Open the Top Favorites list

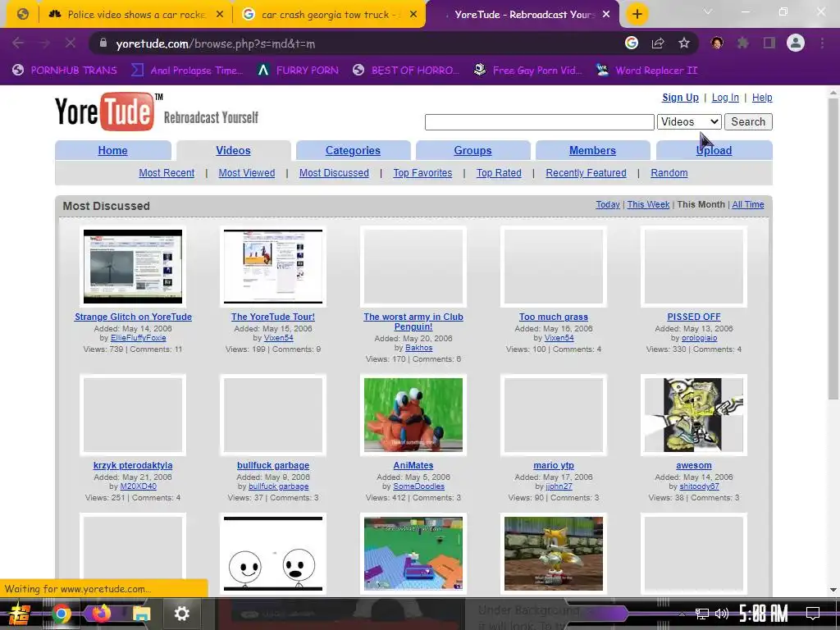tap(422, 173)
